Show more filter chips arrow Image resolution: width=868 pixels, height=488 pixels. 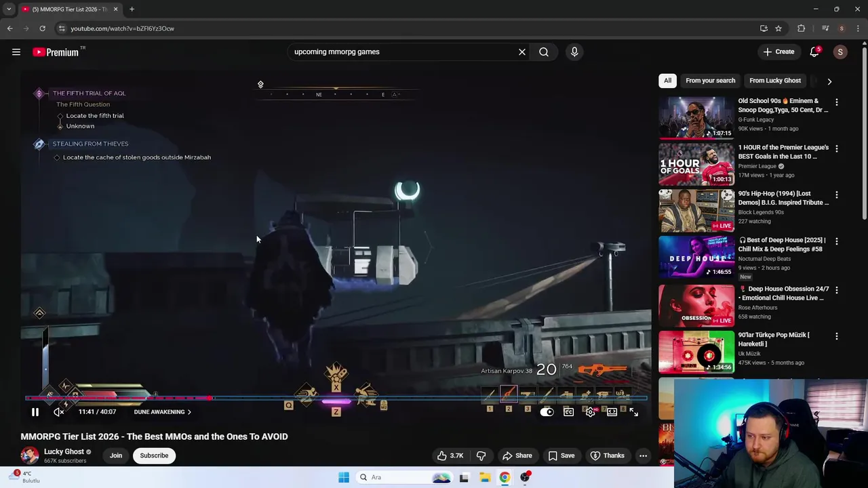829,81
